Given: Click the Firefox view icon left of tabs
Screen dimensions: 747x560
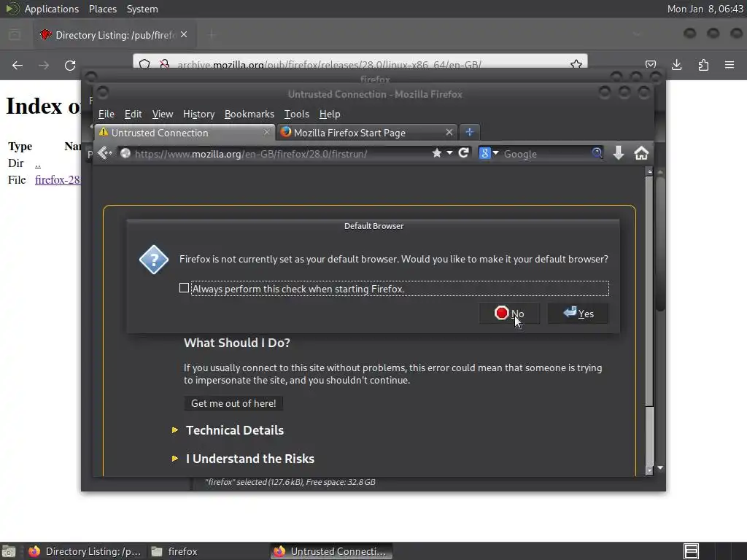Looking at the screenshot, I should tap(15, 35).
